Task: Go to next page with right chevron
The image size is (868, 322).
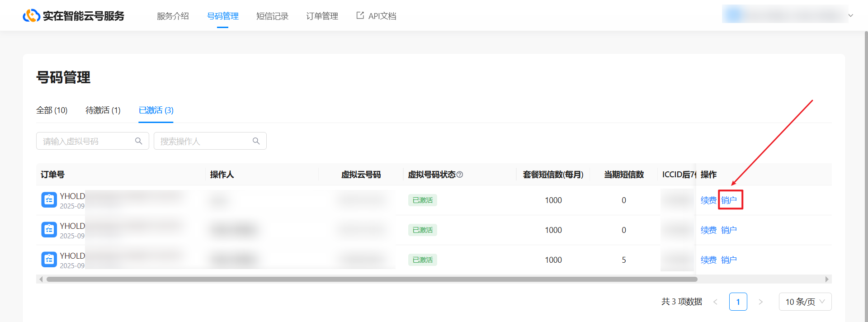Action: pyautogui.click(x=760, y=302)
